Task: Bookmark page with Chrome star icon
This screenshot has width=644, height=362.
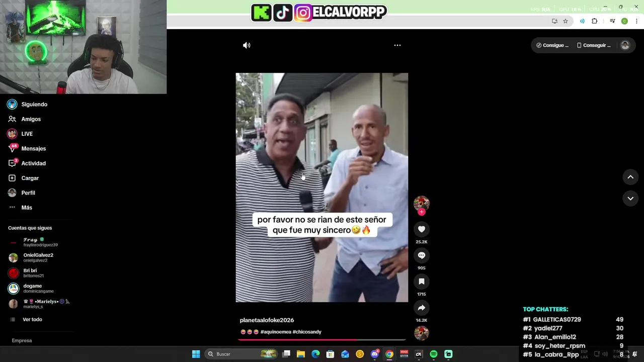Action: pos(566,21)
